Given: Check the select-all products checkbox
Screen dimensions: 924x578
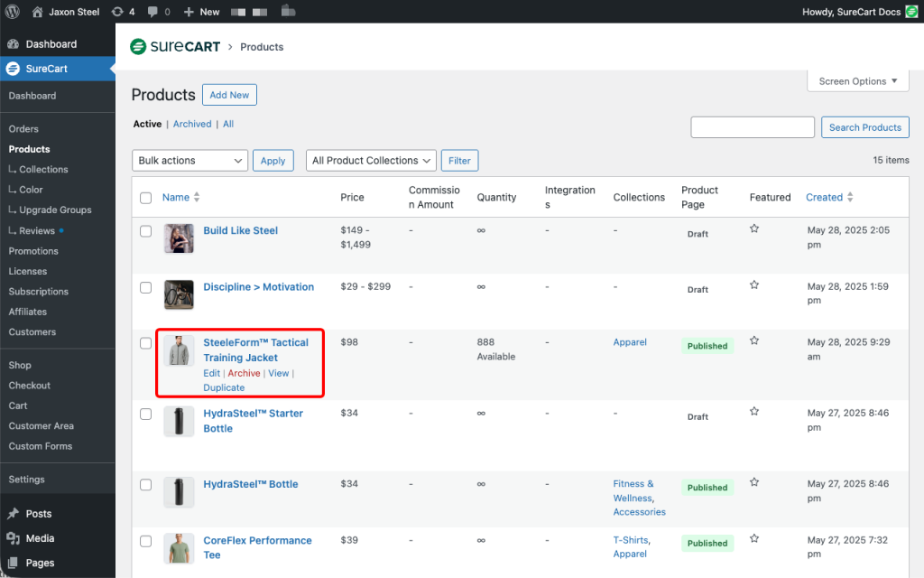Looking at the screenshot, I should tap(146, 198).
